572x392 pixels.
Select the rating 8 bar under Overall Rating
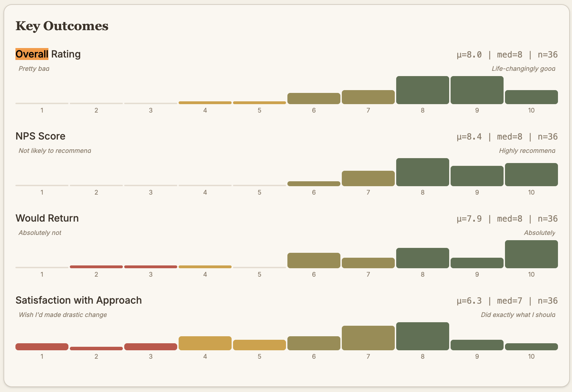(423, 90)
